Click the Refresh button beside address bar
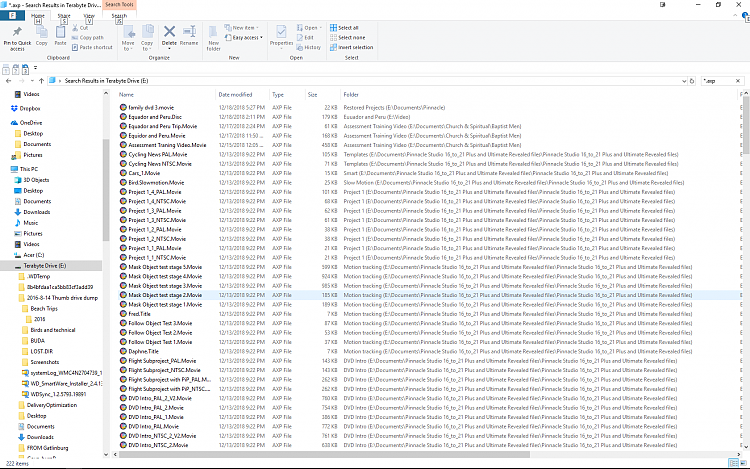The image size is (750, 469). click(x=692, y=81)
